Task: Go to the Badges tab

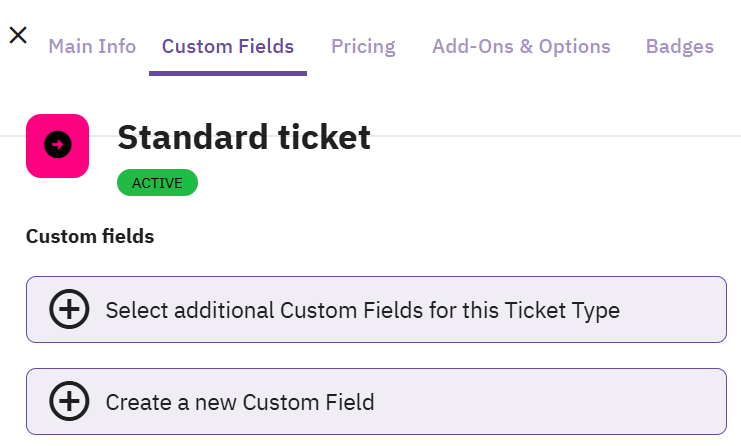Action: point(680,46)
